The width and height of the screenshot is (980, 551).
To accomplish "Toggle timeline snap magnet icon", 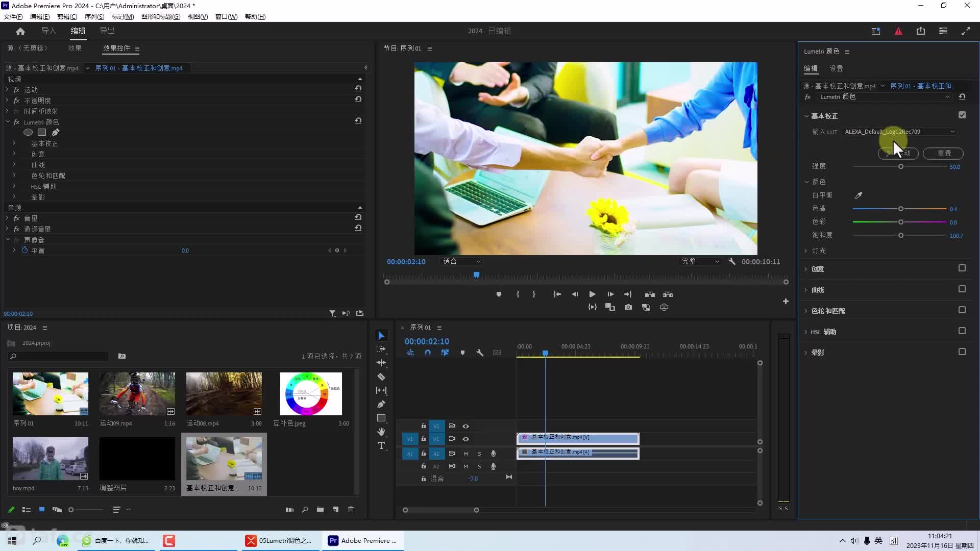I will click(428, 353).
